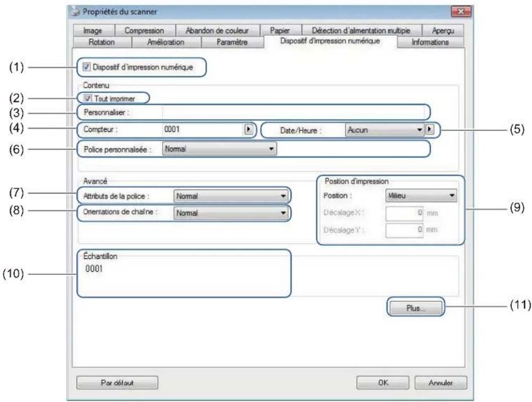Click the Plus... button

pyautogui.click(x=416, y=308)
